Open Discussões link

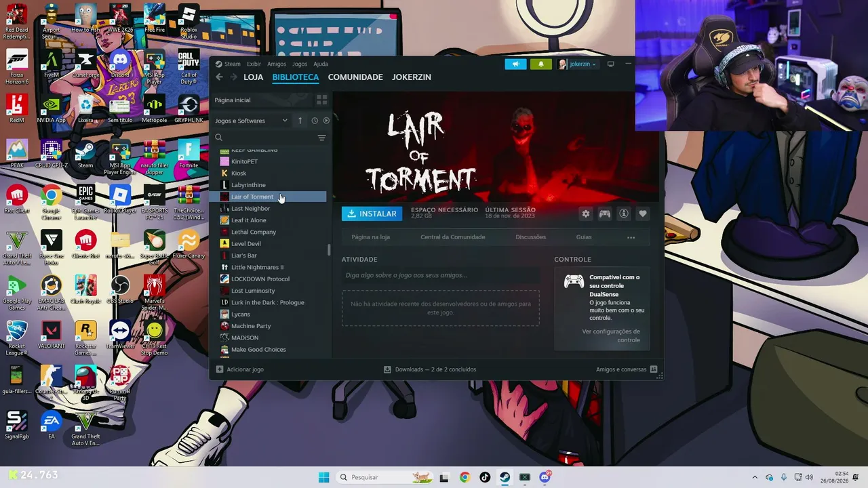click(x=531, y=237)
